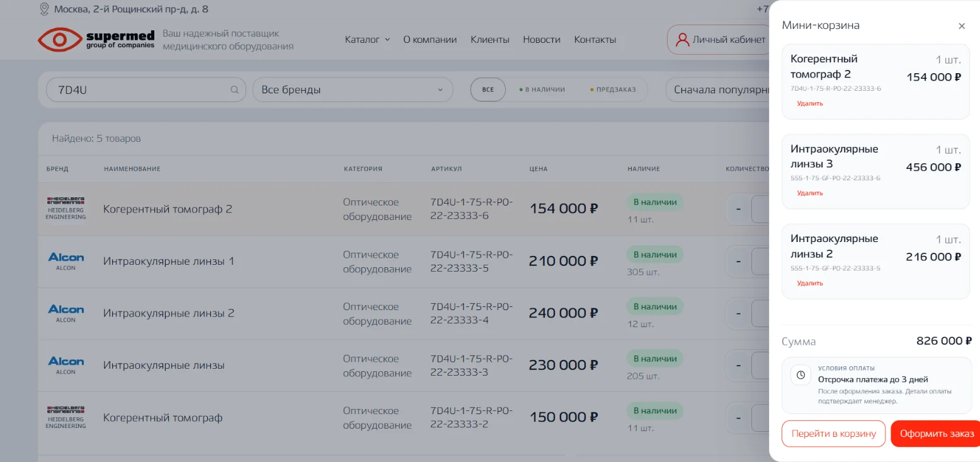
Task: Expand the Каталог menu
Action: tap(367, 40)
